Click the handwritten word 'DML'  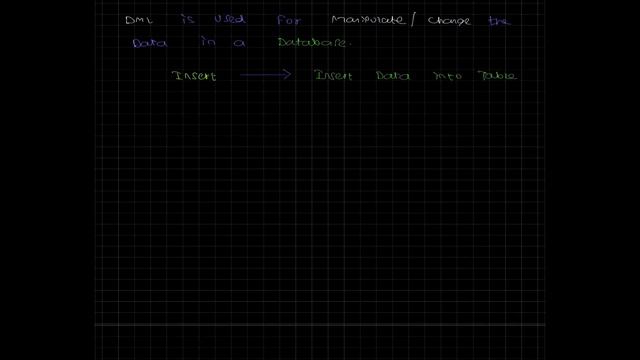(139, 20)
